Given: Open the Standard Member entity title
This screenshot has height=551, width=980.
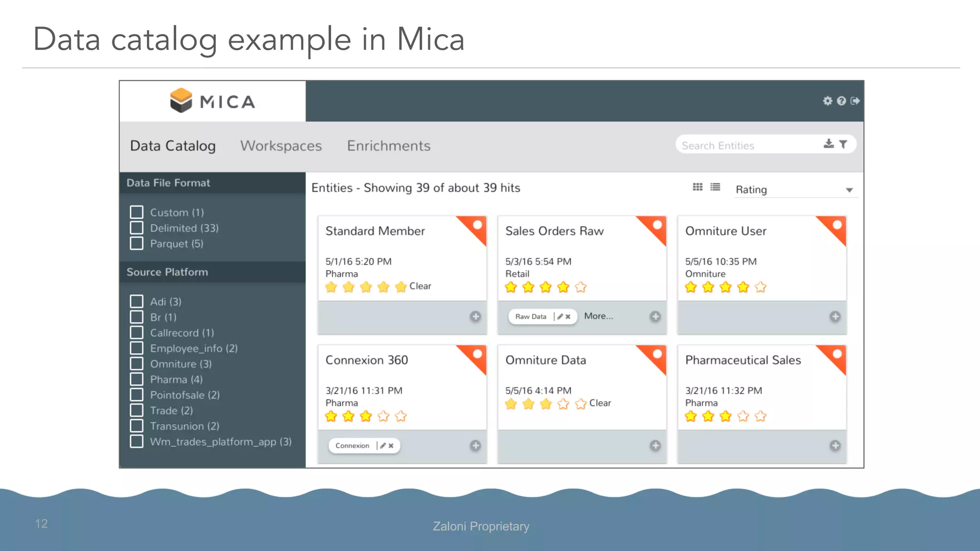Looking at the screenshot, I should click(375, 231).
